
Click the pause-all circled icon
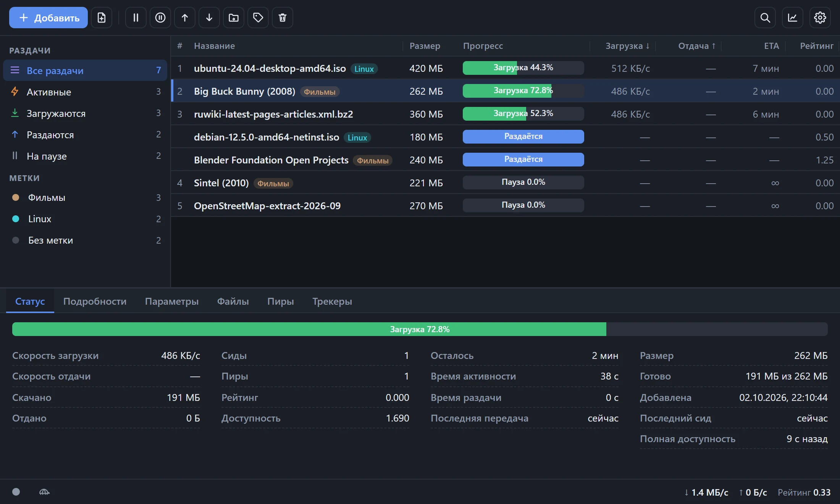click(x=160, y=18)
